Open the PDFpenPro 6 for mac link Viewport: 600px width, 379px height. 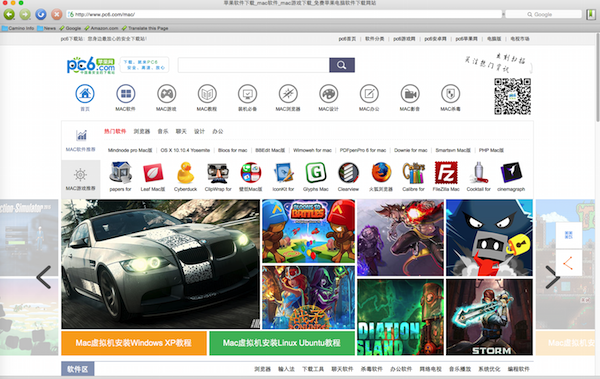[363, 150]
